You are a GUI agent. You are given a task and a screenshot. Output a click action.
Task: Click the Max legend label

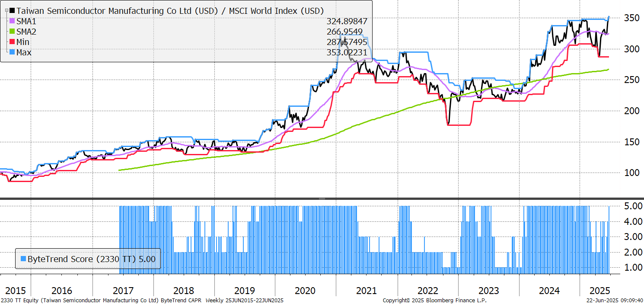(24, 52)
